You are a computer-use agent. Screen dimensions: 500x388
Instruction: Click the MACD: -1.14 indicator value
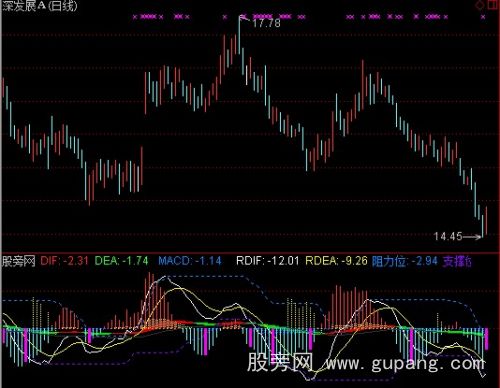[x=190, y=261]
